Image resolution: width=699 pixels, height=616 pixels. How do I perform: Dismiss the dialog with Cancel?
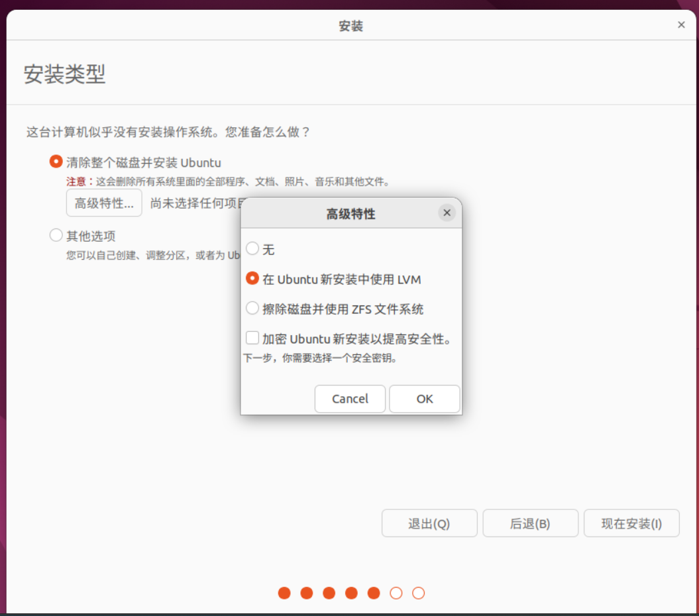pyautogui.click(x=350, y=399)
